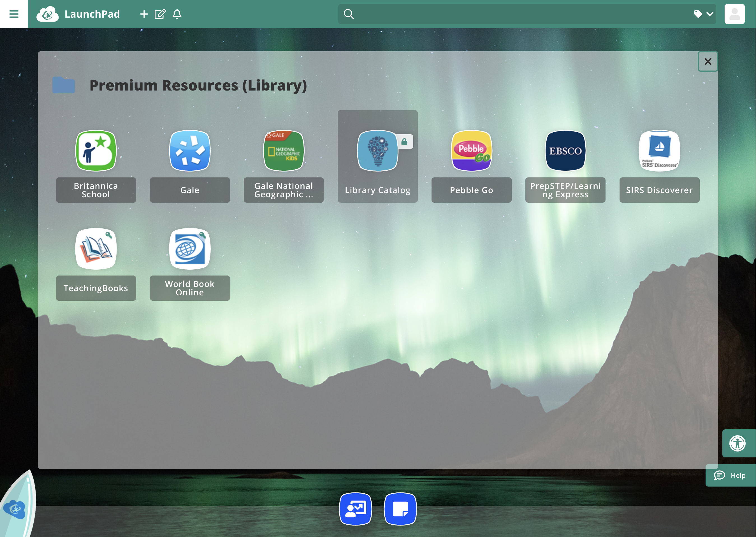Open the edit pencil icon
This screenshot has width=756, height=537.
point(160,14)
